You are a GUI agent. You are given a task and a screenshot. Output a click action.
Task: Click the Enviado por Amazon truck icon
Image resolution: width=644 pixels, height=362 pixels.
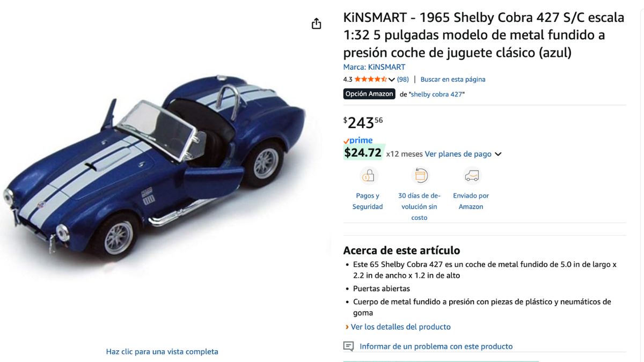471,175
